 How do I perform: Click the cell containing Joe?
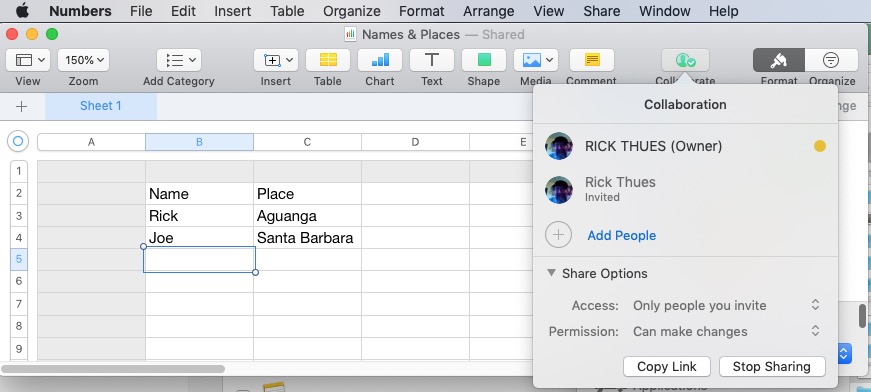click(199, 238)
